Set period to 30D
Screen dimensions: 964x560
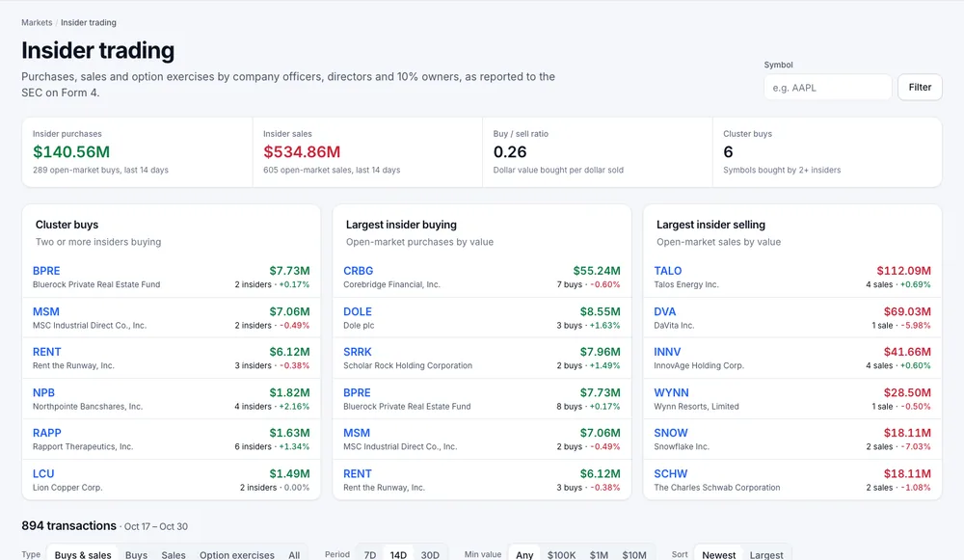click(430, 554)
